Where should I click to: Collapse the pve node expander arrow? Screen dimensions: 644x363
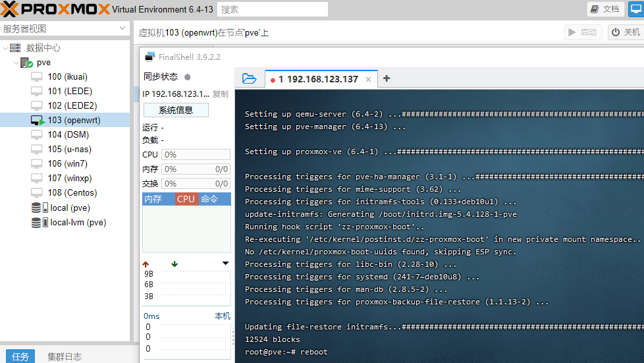[14, 63]
